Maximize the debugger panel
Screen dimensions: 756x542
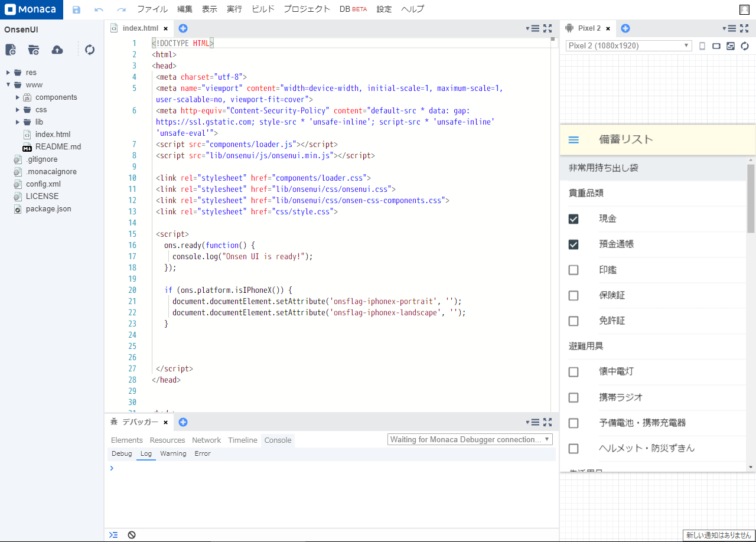tap(548, 422)
